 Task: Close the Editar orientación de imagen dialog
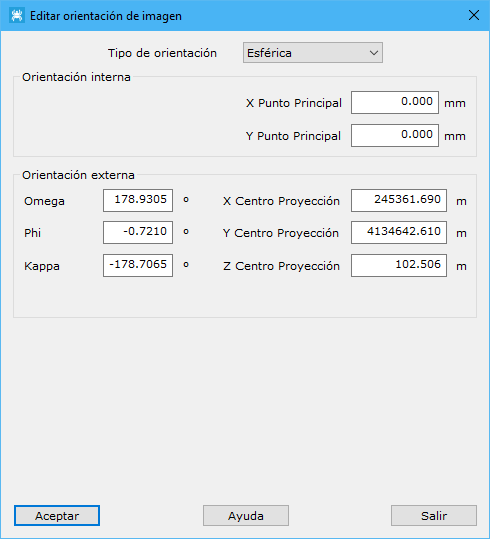tap(474, 15)
